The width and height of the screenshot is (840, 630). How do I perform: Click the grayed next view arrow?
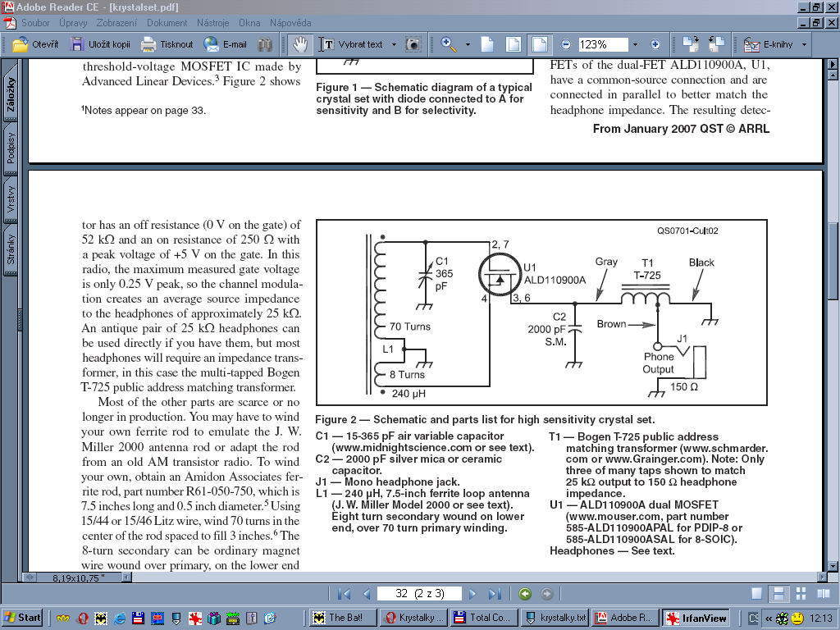coord(547,594)
